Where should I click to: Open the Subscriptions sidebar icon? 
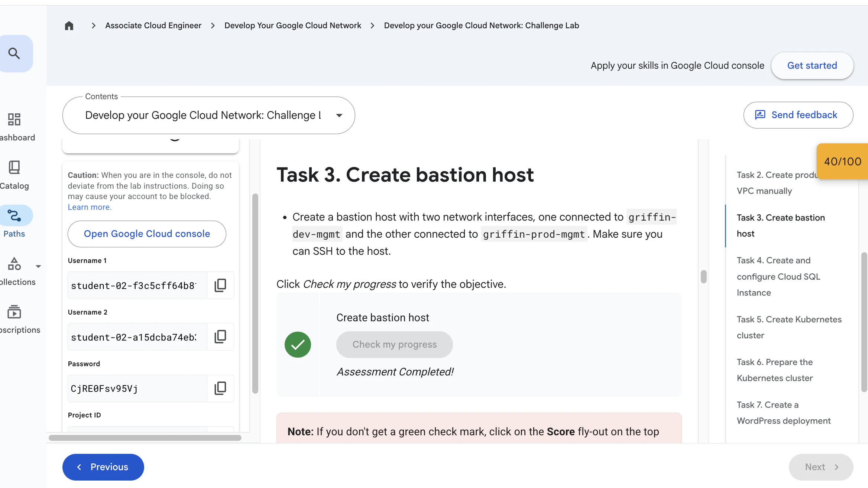pyautogui.click(x=14, y=312)
